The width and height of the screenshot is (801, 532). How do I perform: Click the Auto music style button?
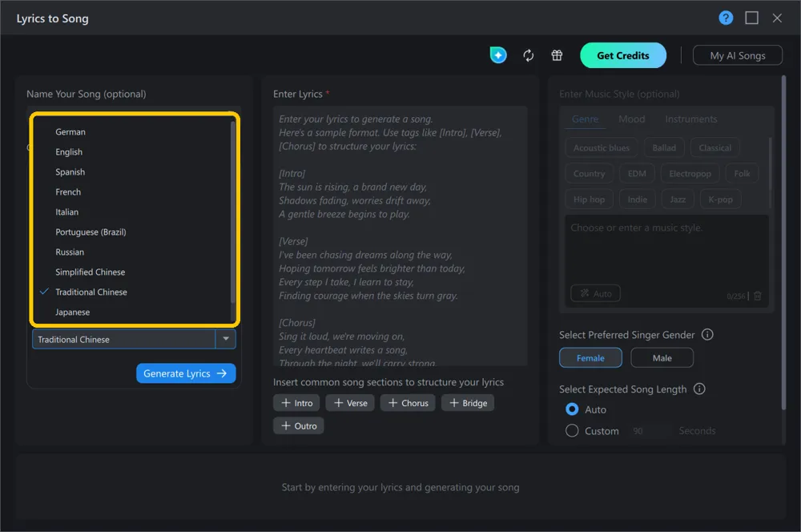(x=595, y=293)
